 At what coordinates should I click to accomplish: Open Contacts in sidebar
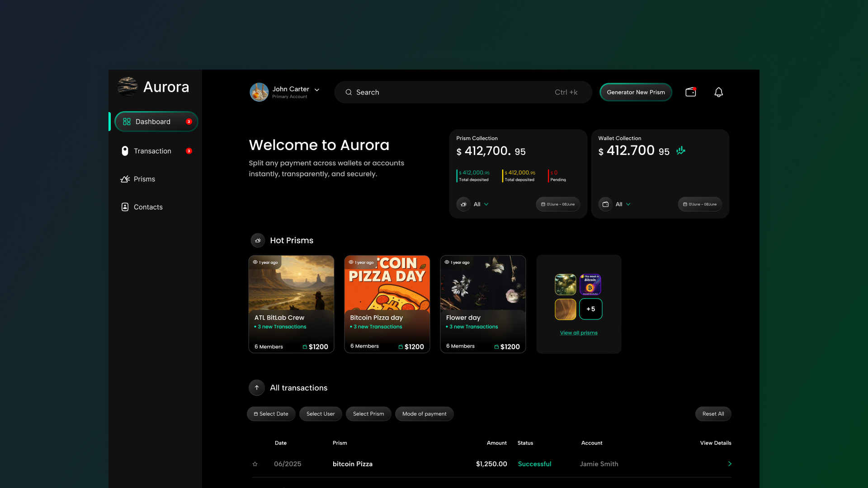142,207
